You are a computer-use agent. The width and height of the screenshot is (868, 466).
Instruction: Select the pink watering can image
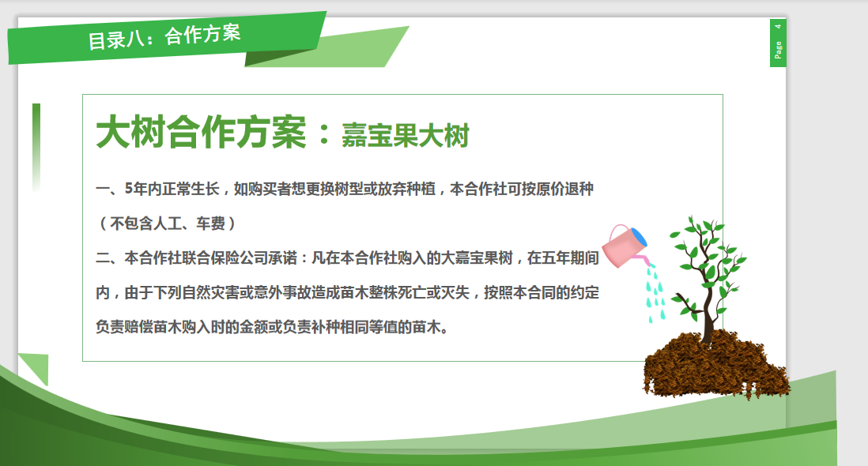[x=625, y=246]
